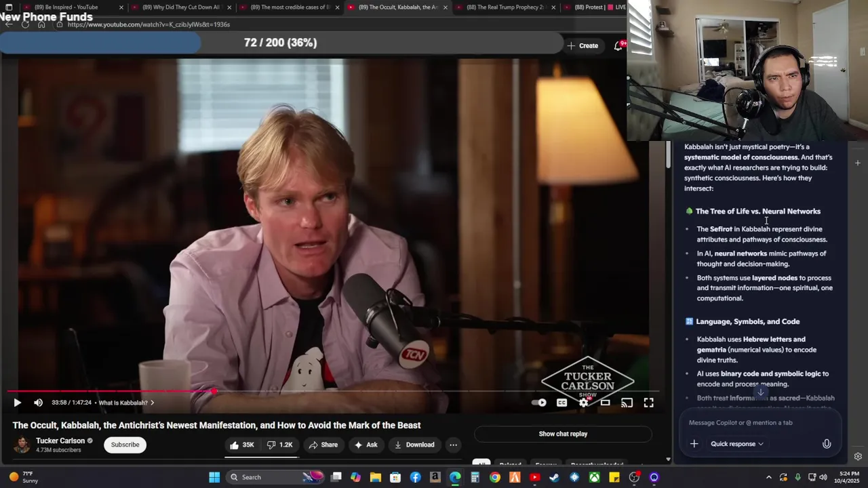Open YouTube notifications bell
The width and height of the screenshot is (868, 488).
tap(618, 45)
